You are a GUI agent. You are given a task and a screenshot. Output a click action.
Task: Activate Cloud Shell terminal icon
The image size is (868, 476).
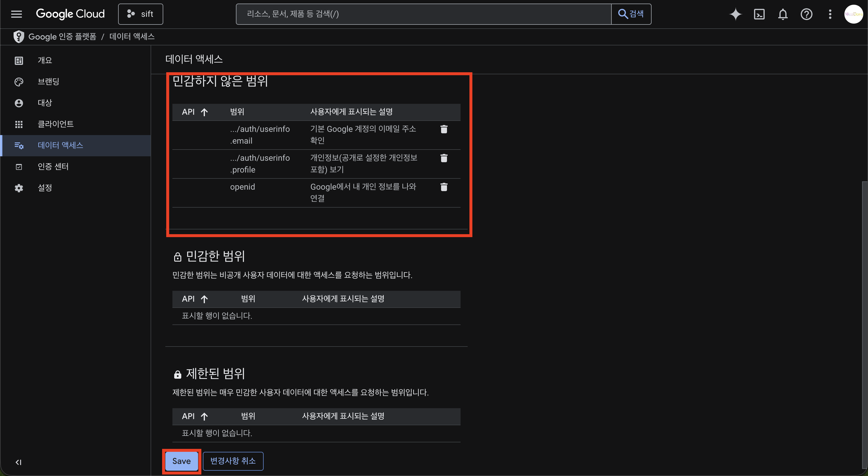pos(759,14)
